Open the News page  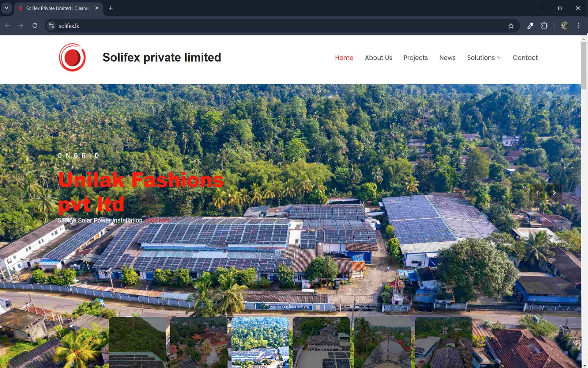coord(447,58)
